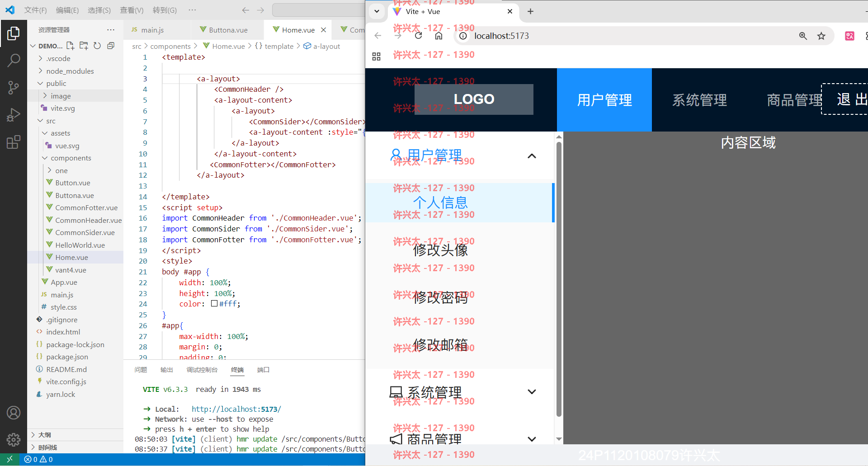
Task: Open browser tab search dropdown
Action: pyautogui.click(x=377, y=11)
